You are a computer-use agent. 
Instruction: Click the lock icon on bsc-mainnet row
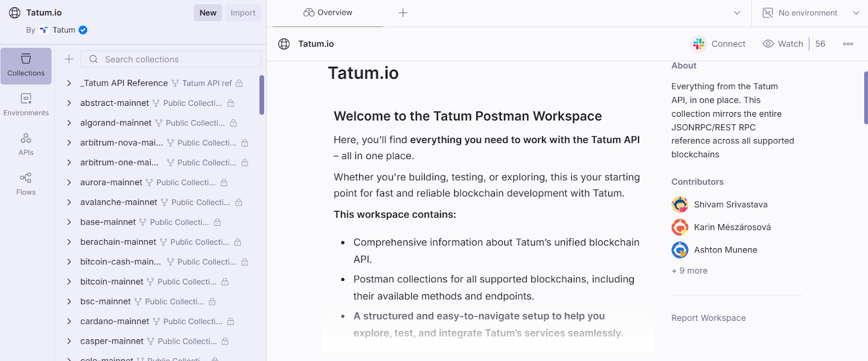coord(212,301)
